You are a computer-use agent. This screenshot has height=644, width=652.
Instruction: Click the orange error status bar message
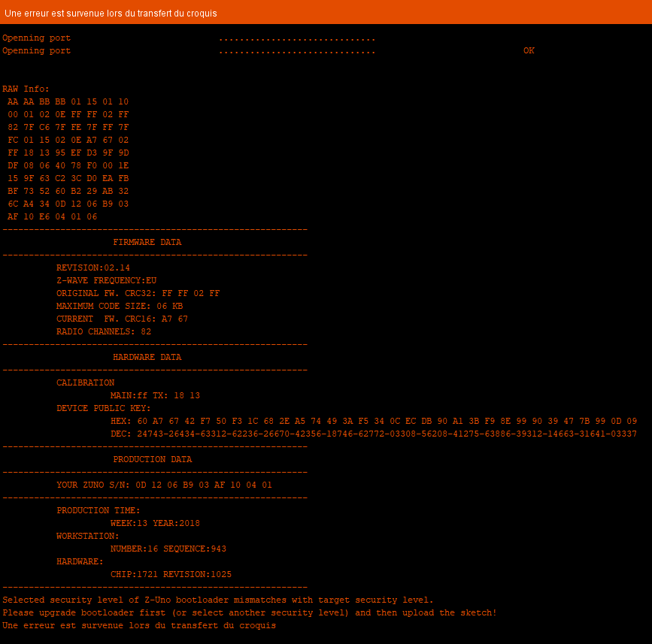111,14
